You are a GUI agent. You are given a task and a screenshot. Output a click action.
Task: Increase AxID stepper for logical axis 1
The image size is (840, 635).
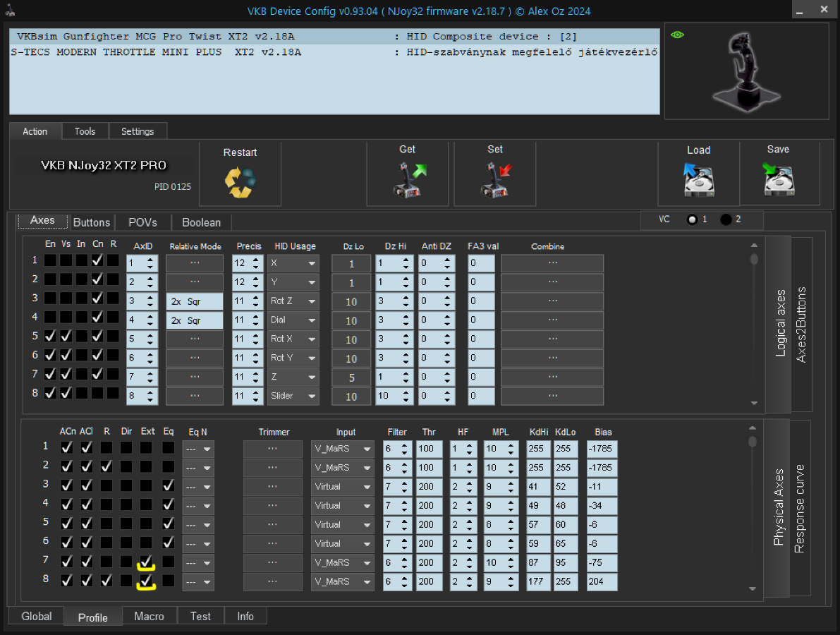point(150,260)
